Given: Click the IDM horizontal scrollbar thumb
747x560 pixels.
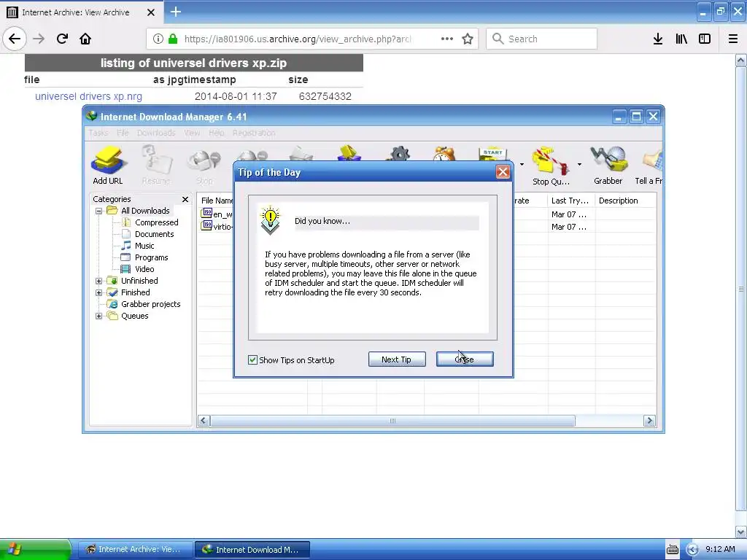Looking at the screenshot, I should click(393, 421).
